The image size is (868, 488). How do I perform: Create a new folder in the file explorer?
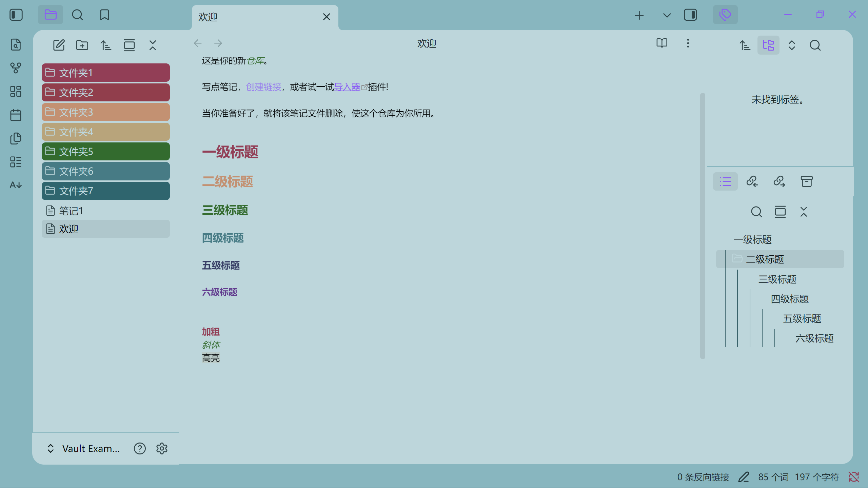click(x=82, y=45)
